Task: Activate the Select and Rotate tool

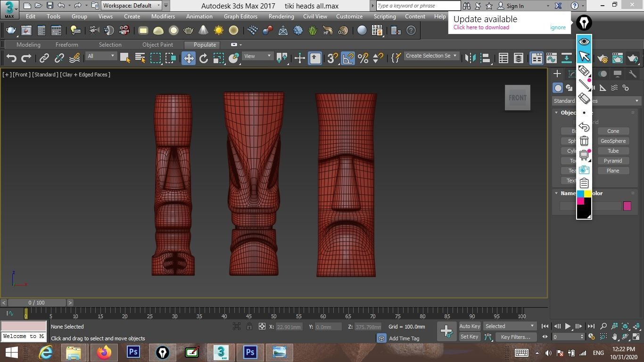Action: pyautogui.click(x=204, y=58)
